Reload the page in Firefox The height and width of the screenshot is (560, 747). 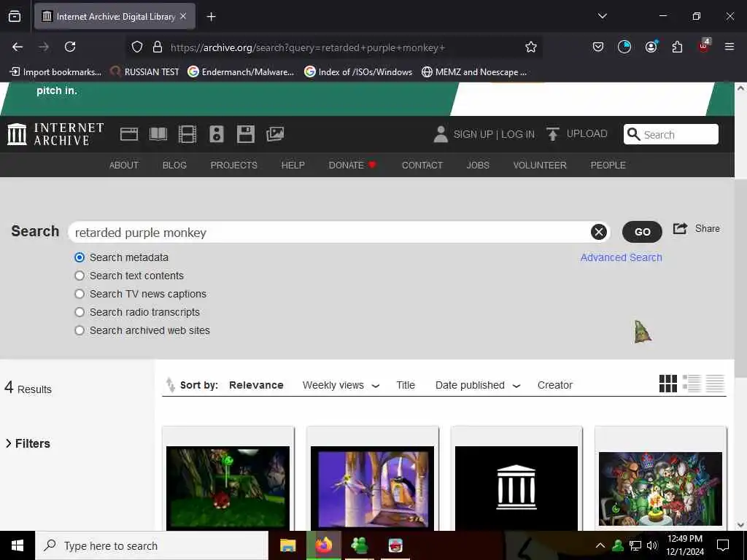[70, 47]
